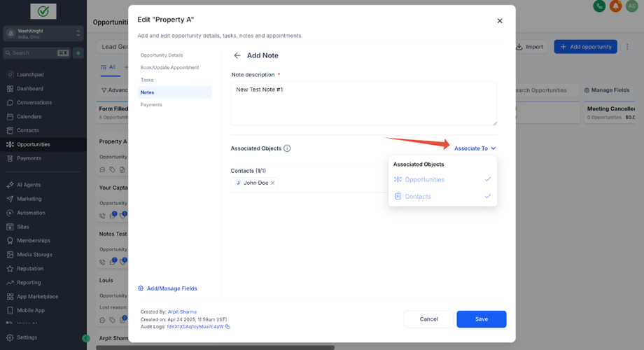This screenshot has width=644, height=350.
Task: Click the green quick-add plus button
Action: [78, 52]
